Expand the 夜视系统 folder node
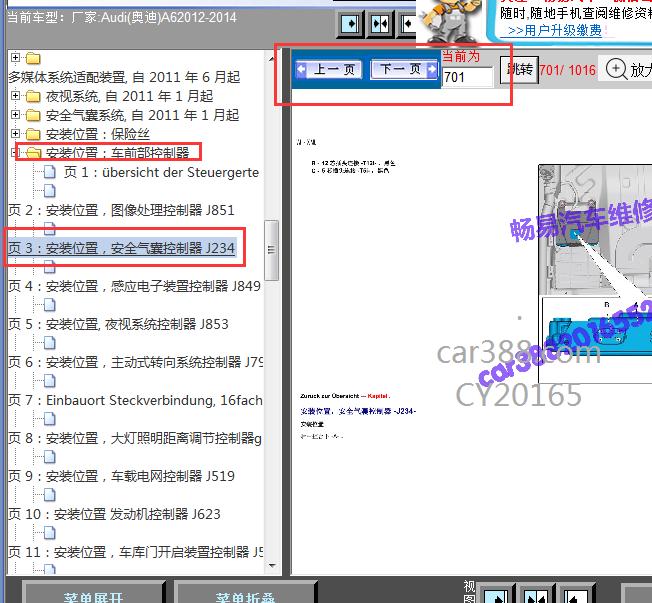Viewport: 652px width, 603px height. coord(15,95)
